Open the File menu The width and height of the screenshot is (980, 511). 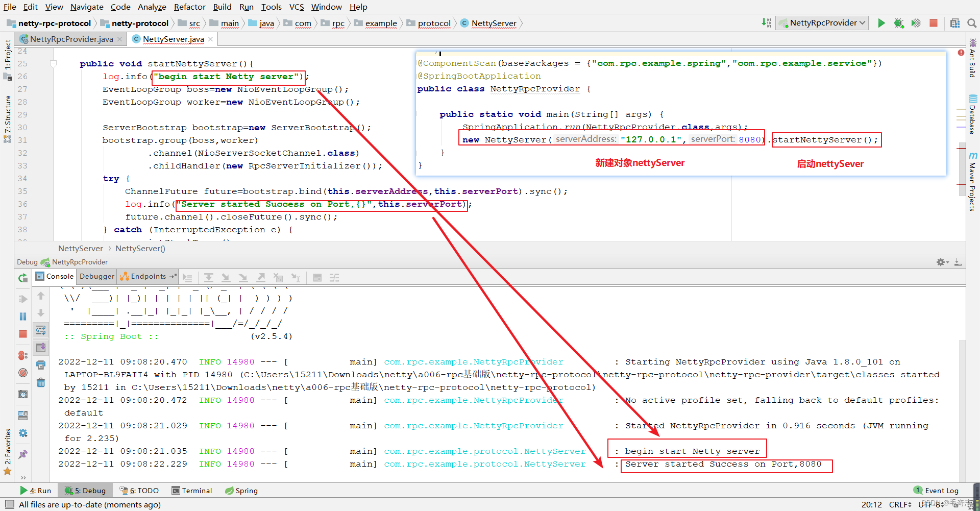tap(10, 7)
